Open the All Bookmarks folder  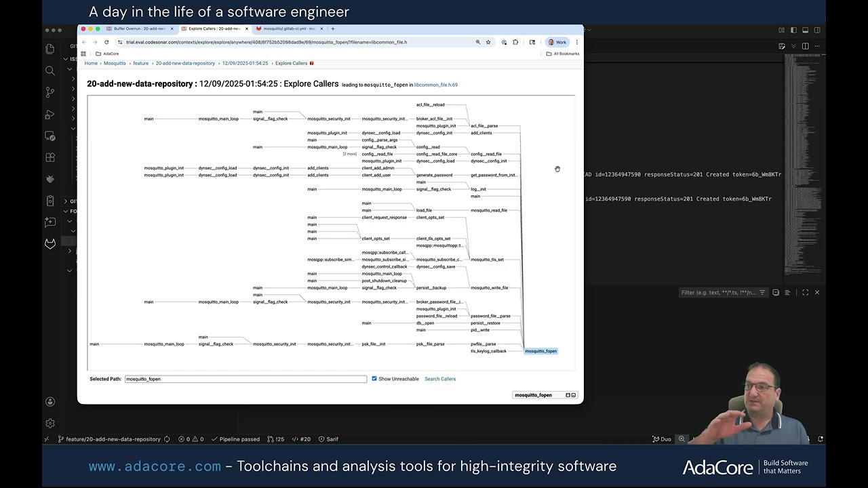pos(563,54)
